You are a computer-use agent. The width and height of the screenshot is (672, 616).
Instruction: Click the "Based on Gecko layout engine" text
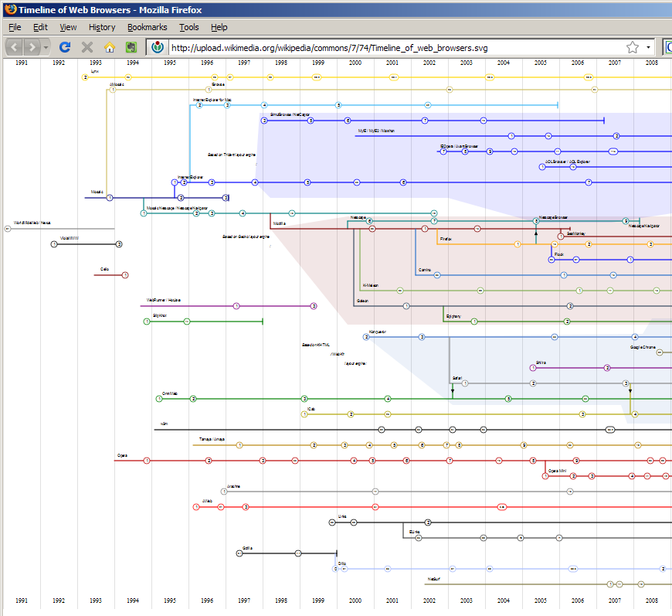246,237
